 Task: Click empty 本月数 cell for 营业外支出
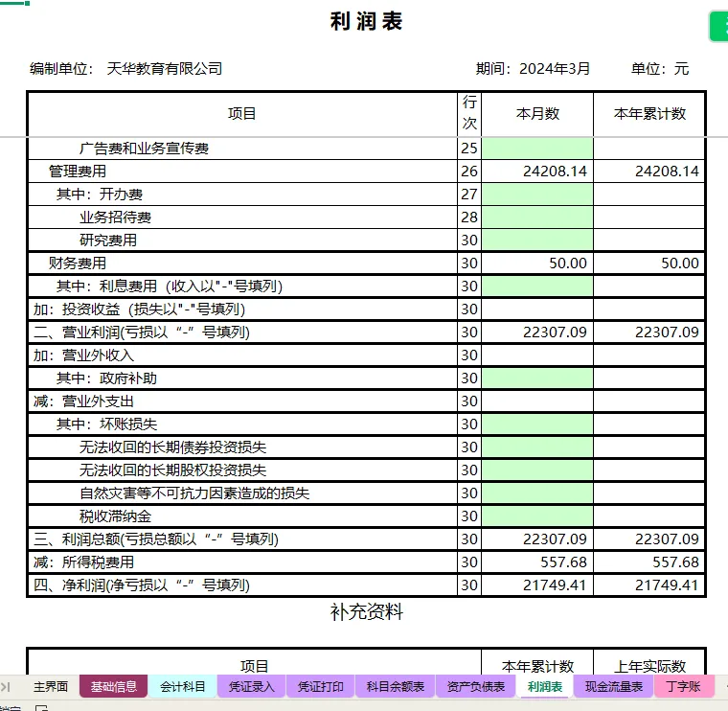point(537,401)
